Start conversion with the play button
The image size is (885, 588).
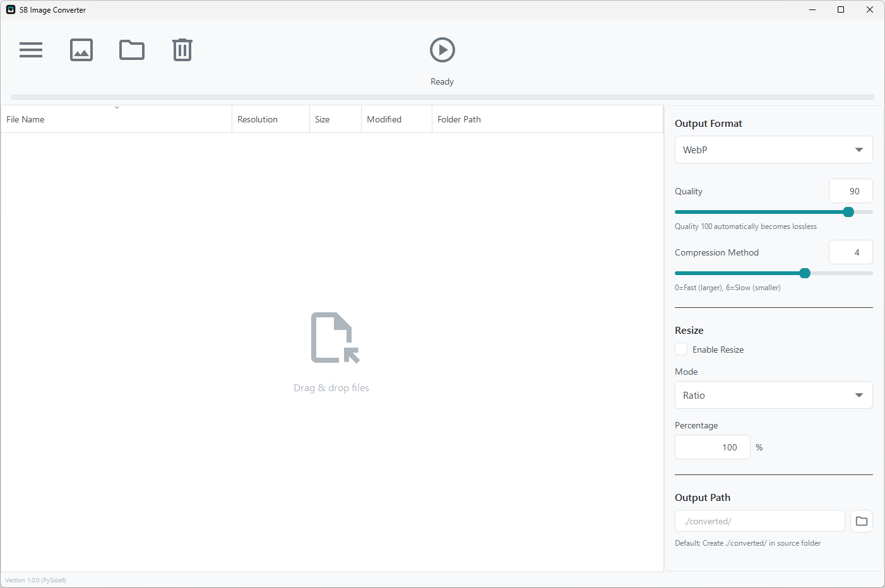[442, 50]
